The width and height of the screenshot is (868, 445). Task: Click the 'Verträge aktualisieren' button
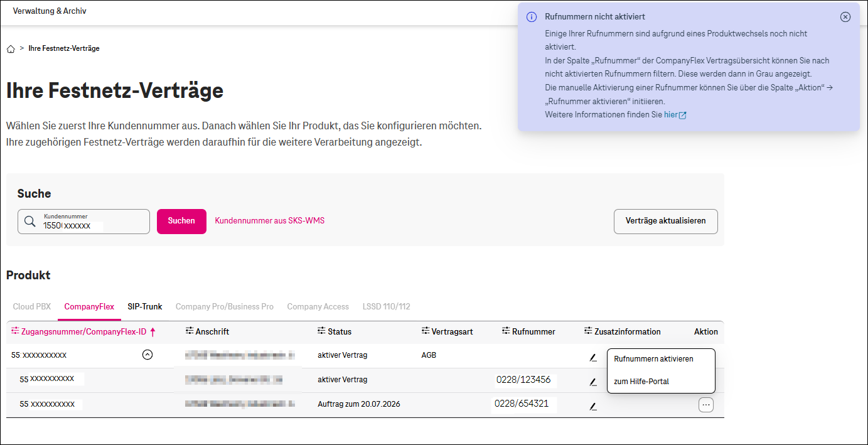[665, 221]
